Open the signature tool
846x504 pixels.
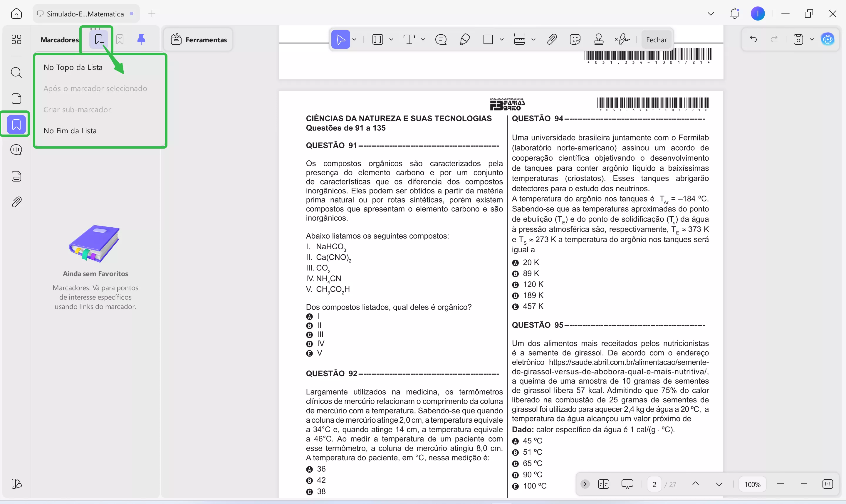point(622,40)
